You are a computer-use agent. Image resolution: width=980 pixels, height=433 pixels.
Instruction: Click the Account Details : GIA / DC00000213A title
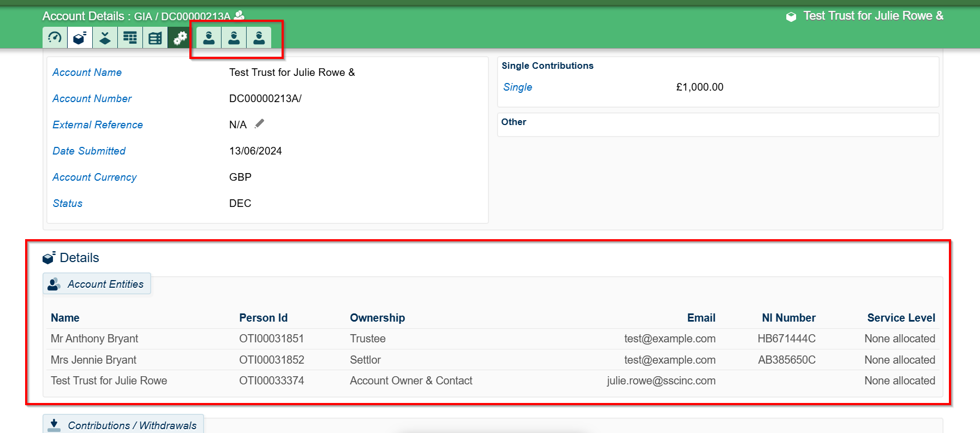pyautogui.click(x=136, y=16)
